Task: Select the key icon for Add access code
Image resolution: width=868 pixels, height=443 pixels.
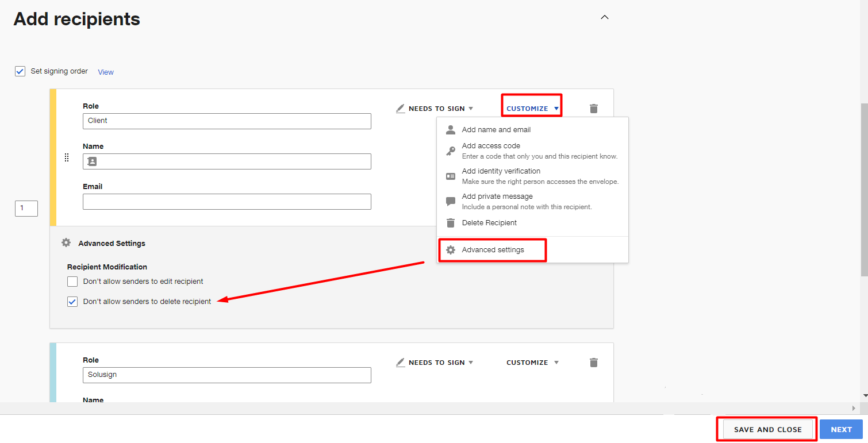Action: (x=450, y=150)
